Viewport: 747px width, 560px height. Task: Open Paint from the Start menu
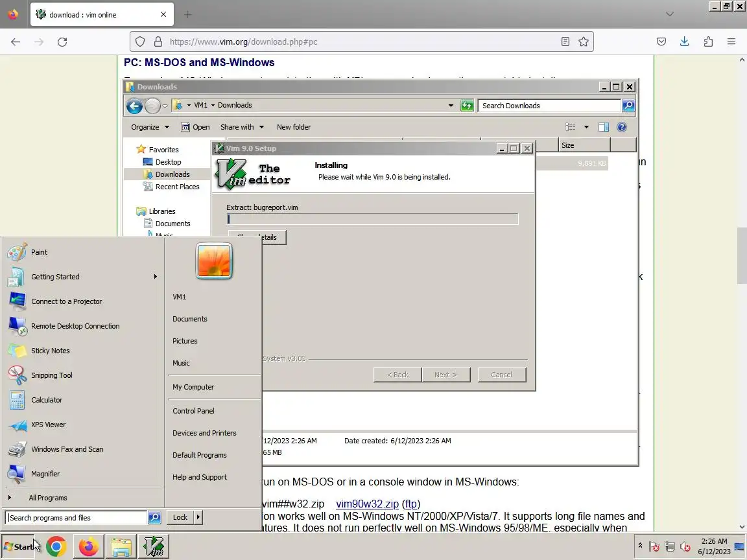[x=39, y=252]
